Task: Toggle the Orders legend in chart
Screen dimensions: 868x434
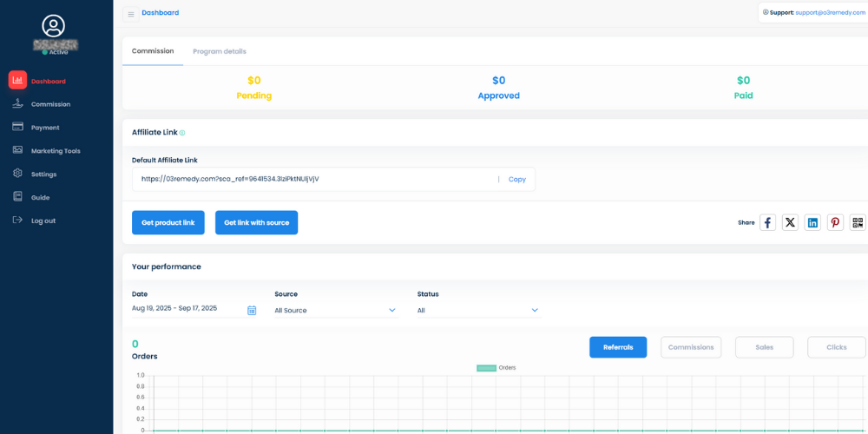Action: (496, 368)
